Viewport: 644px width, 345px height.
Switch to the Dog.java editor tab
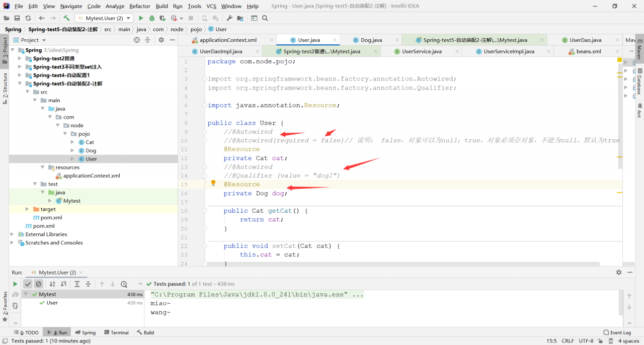coord(371,40)
